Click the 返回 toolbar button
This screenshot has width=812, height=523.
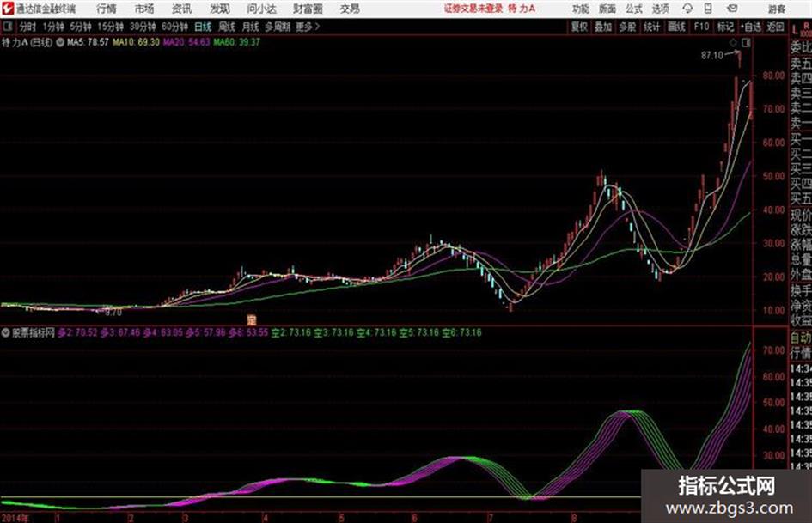(775, 27)
